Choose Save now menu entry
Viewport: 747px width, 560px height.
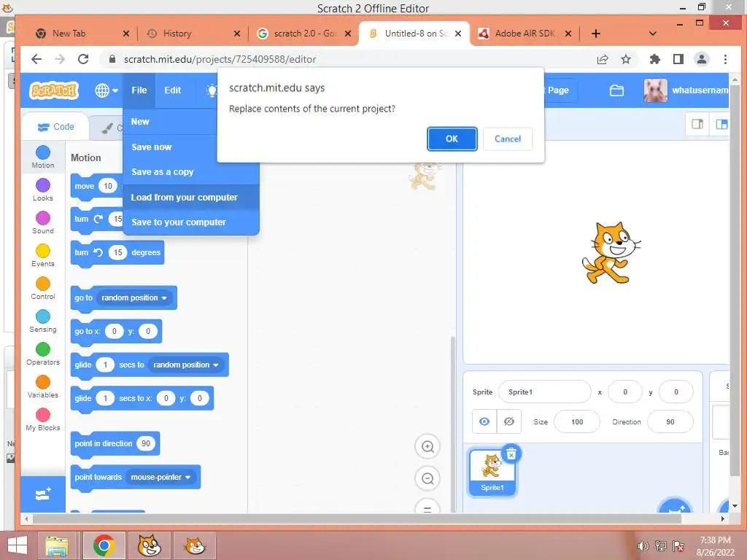pyautogui.click(x=170, y=147)
